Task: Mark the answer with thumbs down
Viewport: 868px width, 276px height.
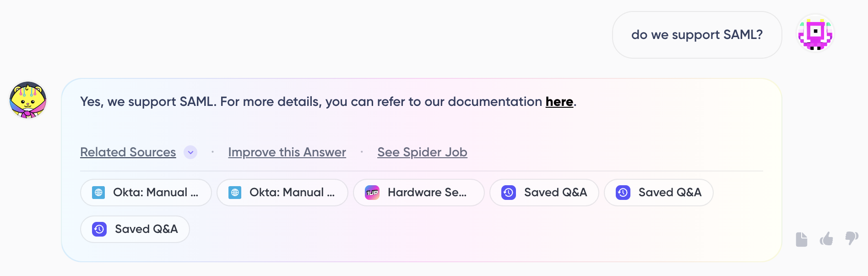Action: (852, 238)
